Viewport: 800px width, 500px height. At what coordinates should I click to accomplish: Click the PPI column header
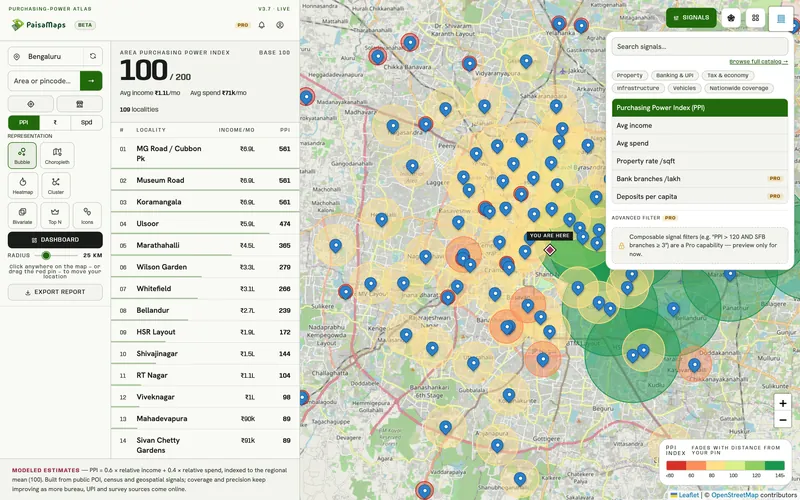pos(285,130)
